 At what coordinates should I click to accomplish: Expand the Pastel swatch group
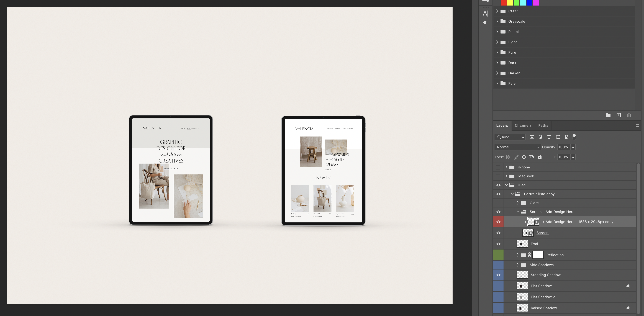point(497,32)
